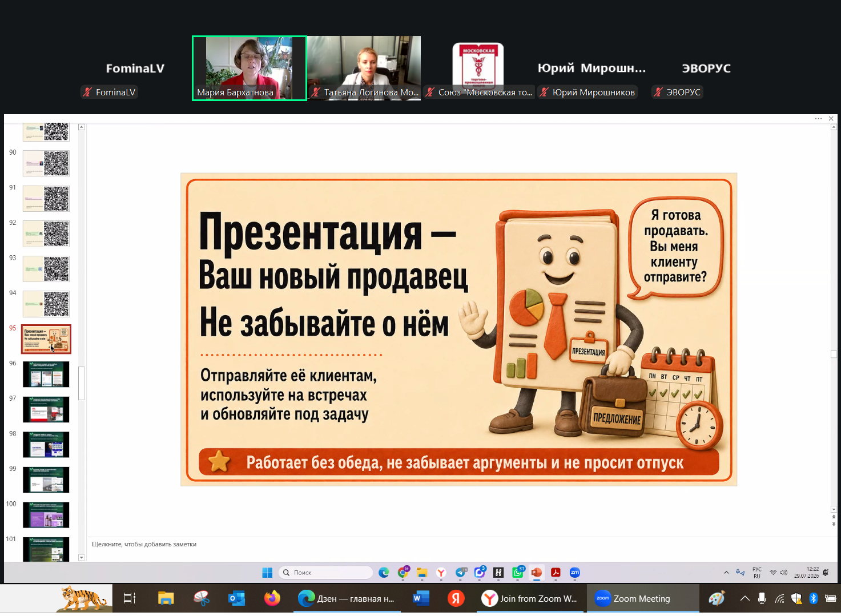Click the tiger widget on local taskbar

[84, 598]
